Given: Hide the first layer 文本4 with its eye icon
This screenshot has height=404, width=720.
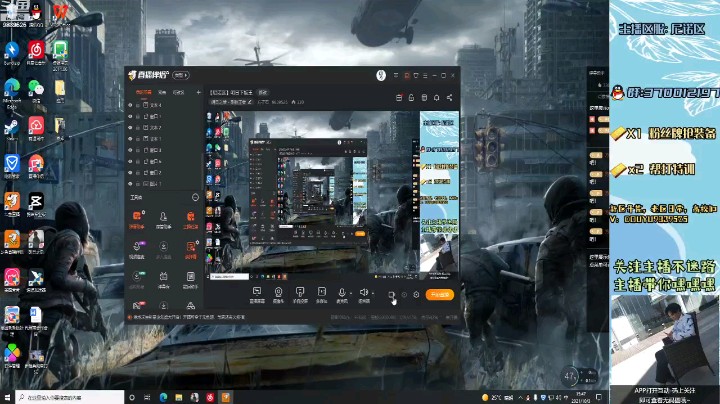Looking at the screenshot, I should [x=130, y=105].
